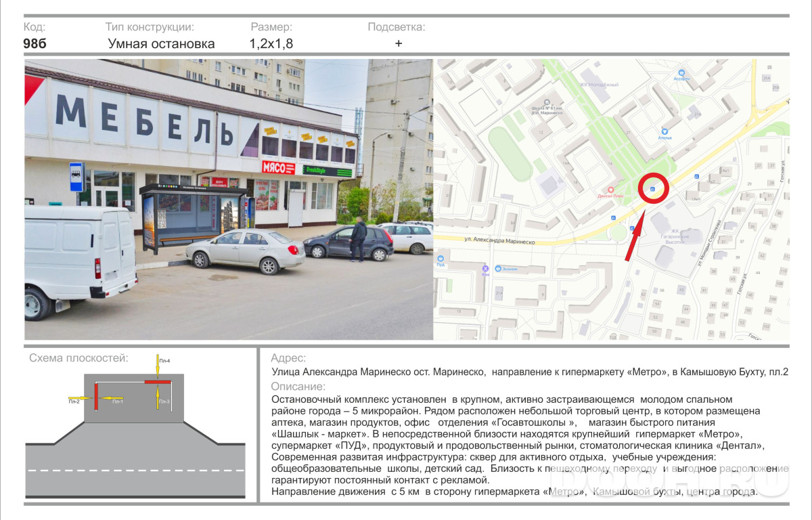Click the '+' under Подсветка
The image size is (812, 520).
pos(399,43)
